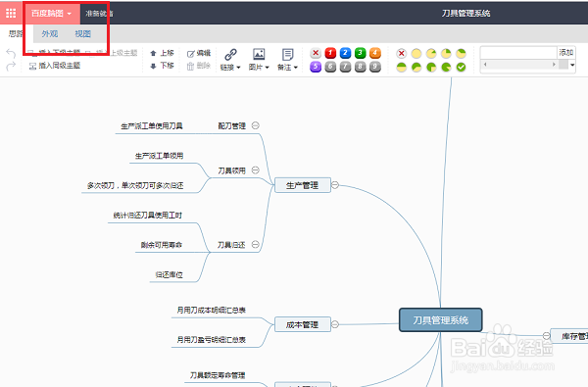Select the 生产管理 node
588x387 pixels.
(x=303, y=185)
